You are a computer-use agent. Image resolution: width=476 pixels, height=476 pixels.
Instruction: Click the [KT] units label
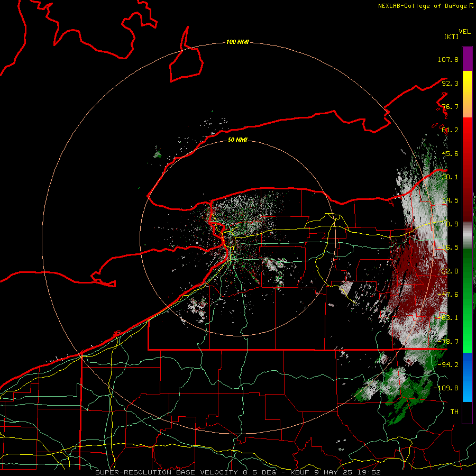click(452, 36)
